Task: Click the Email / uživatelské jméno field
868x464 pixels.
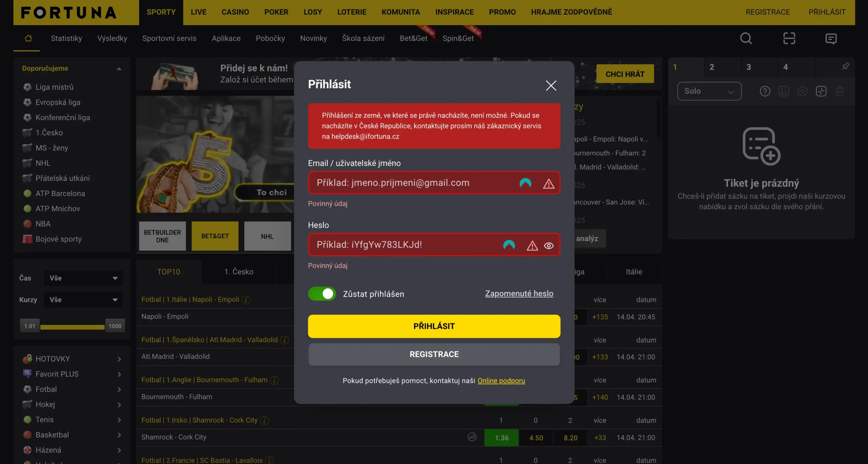Action: 434,183
